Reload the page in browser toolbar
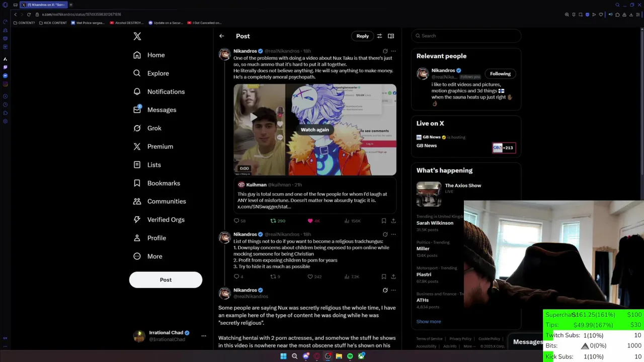Viewport: 644px width, 362px height. click(29, 15)
